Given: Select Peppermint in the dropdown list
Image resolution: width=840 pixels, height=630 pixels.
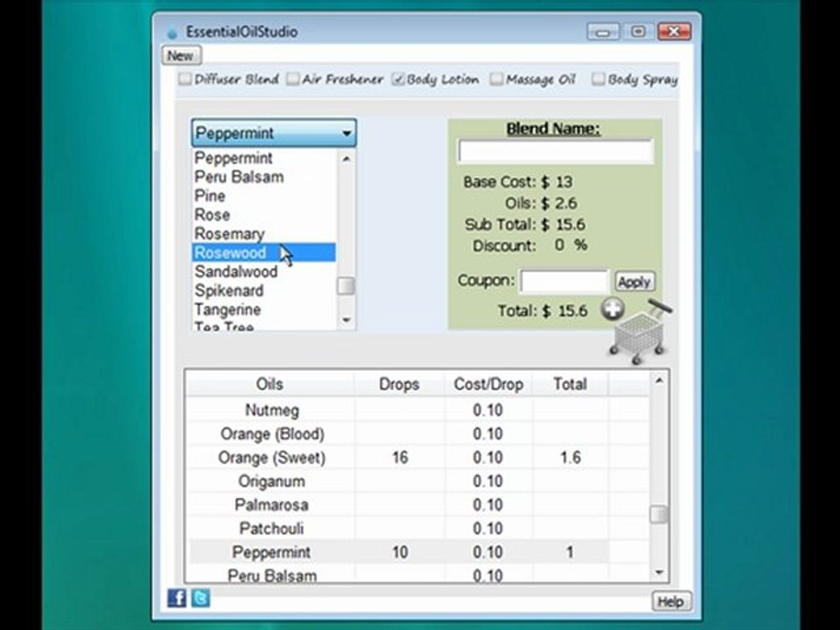Looking at the screenshot, I should [264, 158].
